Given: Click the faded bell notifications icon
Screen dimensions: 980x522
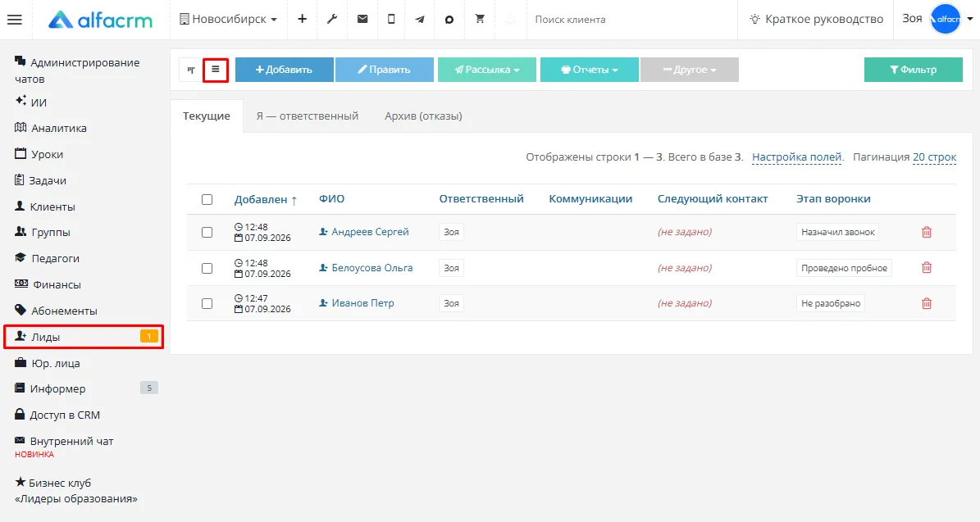Looking at the screenshot, I should tap(511, 20).
